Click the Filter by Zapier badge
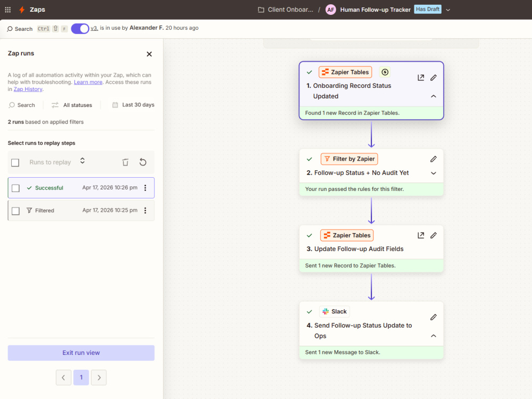 pyautogui.click(x=349, y=159)
